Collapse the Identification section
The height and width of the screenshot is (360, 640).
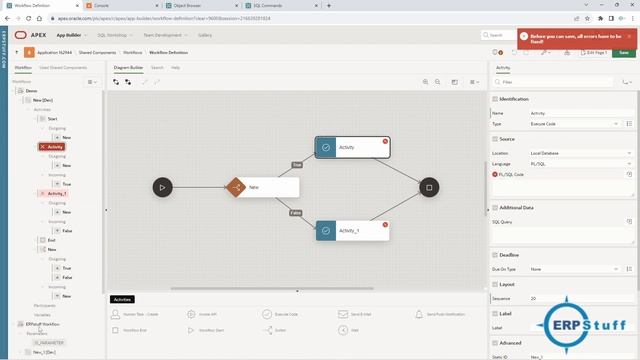click(x=495, y=99)
